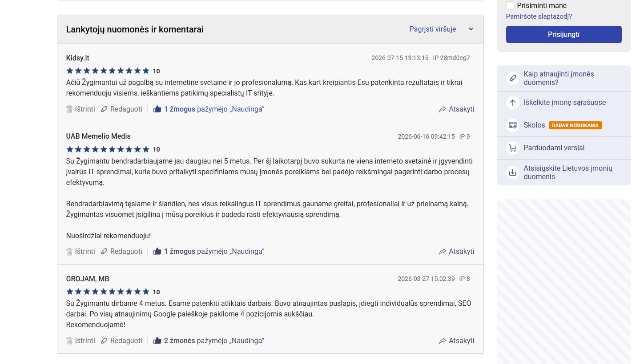Click 2 žmonės pažymėjo Naudinga text

coord(214,340)
